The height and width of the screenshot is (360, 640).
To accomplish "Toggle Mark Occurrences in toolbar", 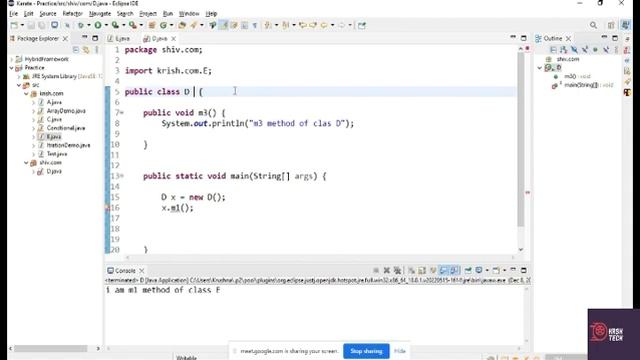I will 223,25.
